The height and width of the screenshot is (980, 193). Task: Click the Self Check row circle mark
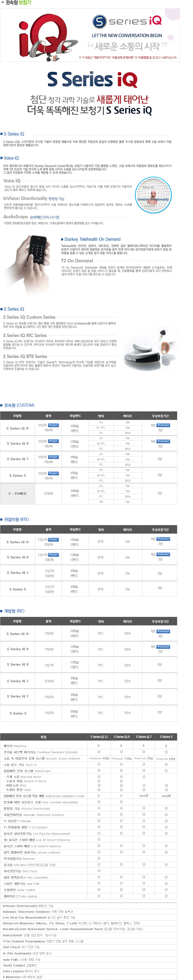tap(99, 871)
